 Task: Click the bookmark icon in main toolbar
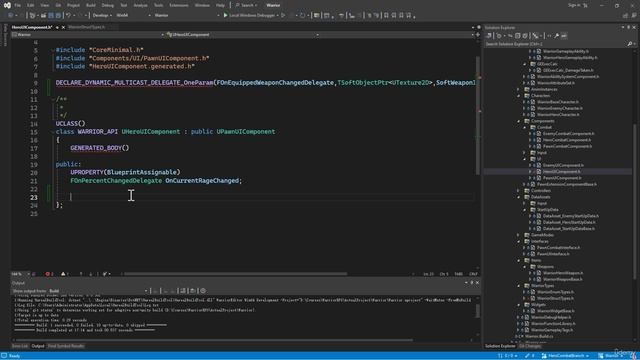point(386,15)
